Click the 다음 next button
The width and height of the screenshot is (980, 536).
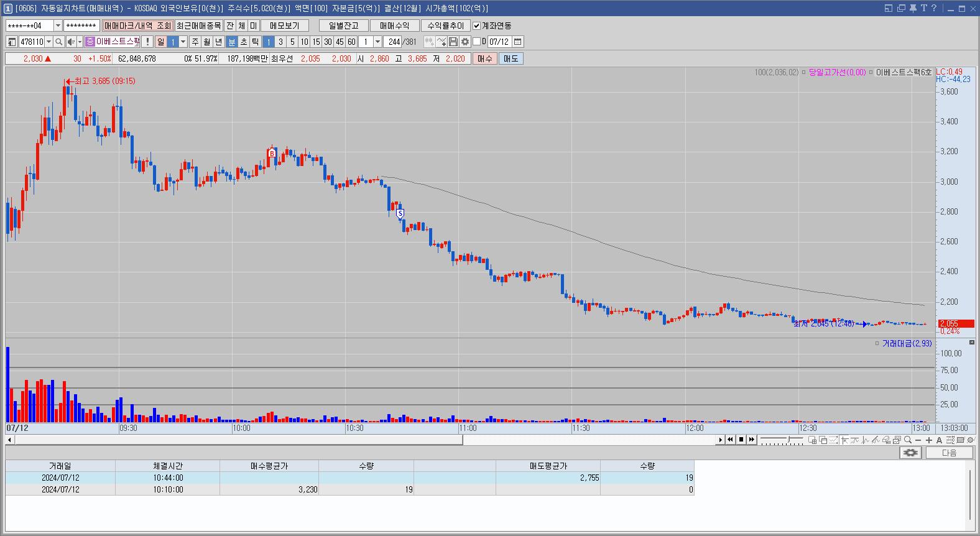(949, 453)
